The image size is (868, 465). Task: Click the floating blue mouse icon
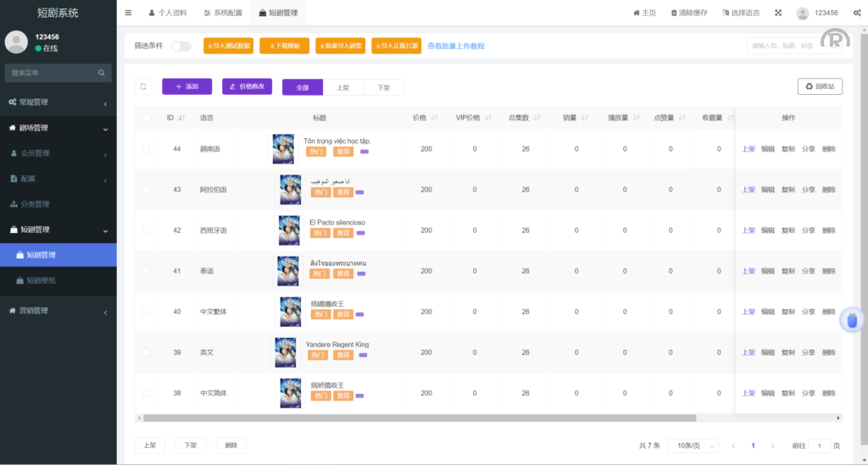click(x=854, y=320)
